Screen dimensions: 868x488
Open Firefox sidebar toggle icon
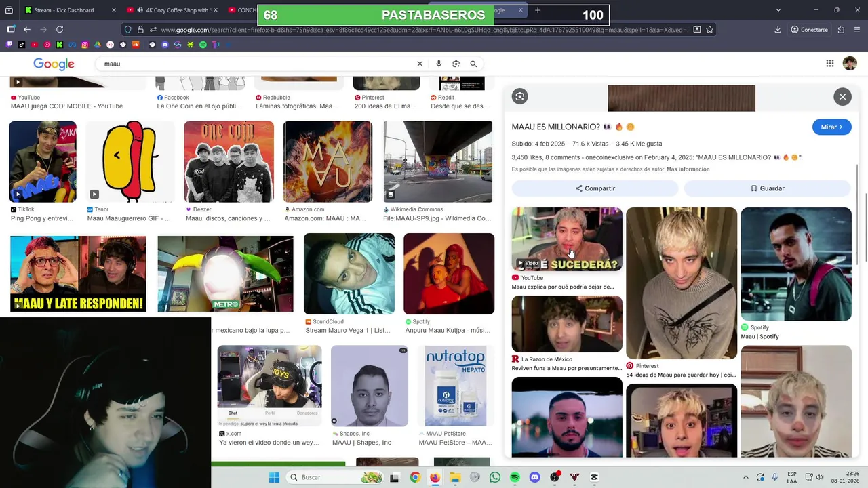point(11,30)
